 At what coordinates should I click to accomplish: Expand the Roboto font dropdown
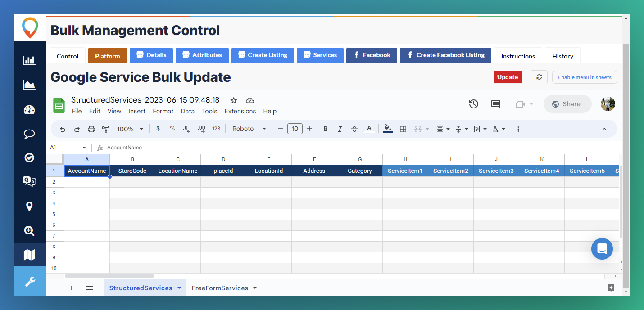coord(249,129)
